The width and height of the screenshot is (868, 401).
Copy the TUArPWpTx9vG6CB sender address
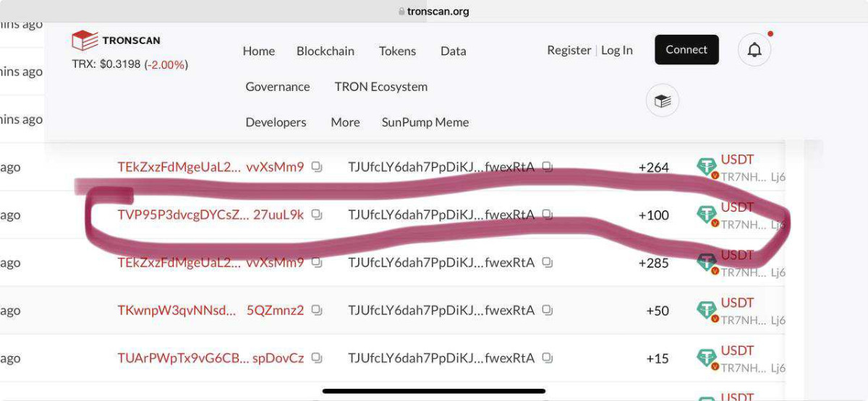tap(317, 358)
